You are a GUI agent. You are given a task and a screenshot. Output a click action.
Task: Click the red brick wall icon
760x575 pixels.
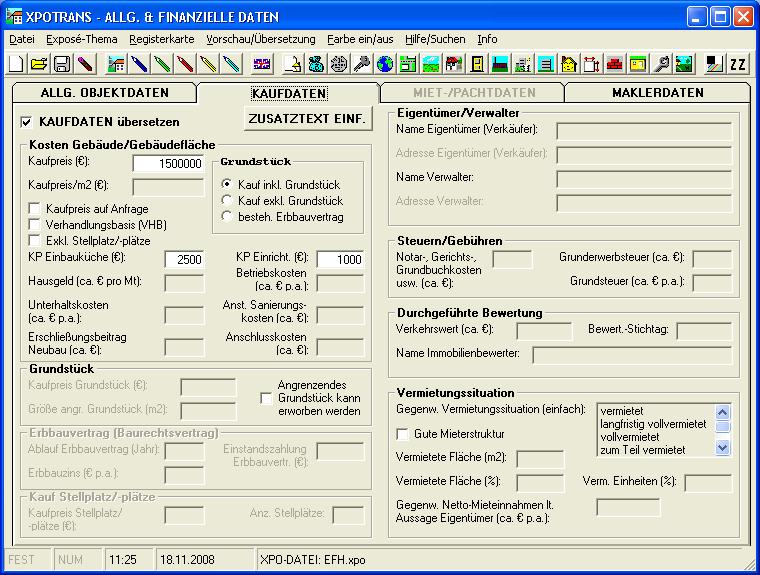point(614,65)
